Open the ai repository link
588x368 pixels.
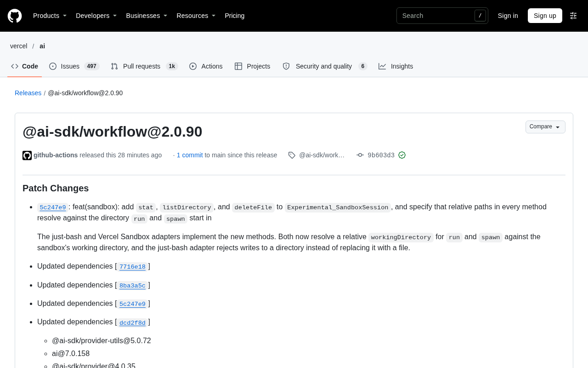pos(42,46)
